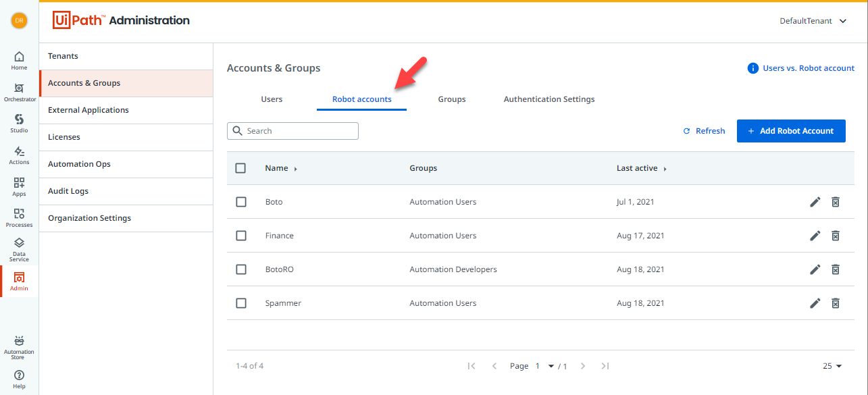The height and width of the screenshot is (395, 868).
Task: Click the Add Robot Account button
Action: click(x=791, y=131)
